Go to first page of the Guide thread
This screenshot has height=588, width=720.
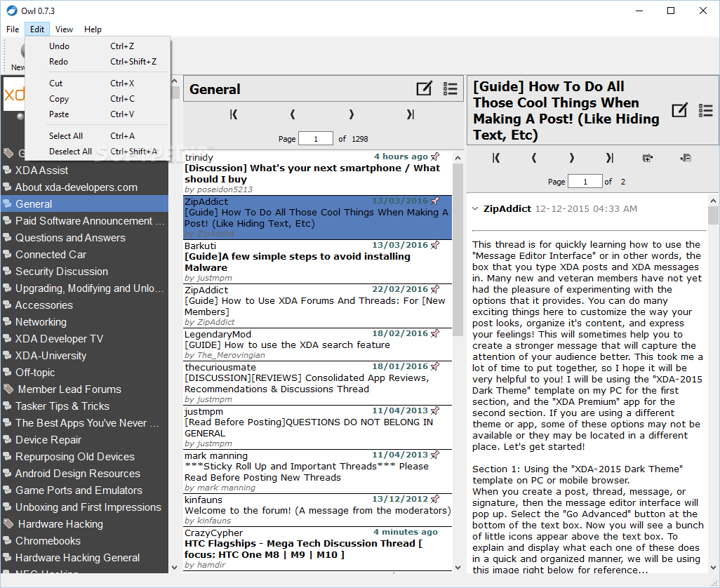pos(496,158)
